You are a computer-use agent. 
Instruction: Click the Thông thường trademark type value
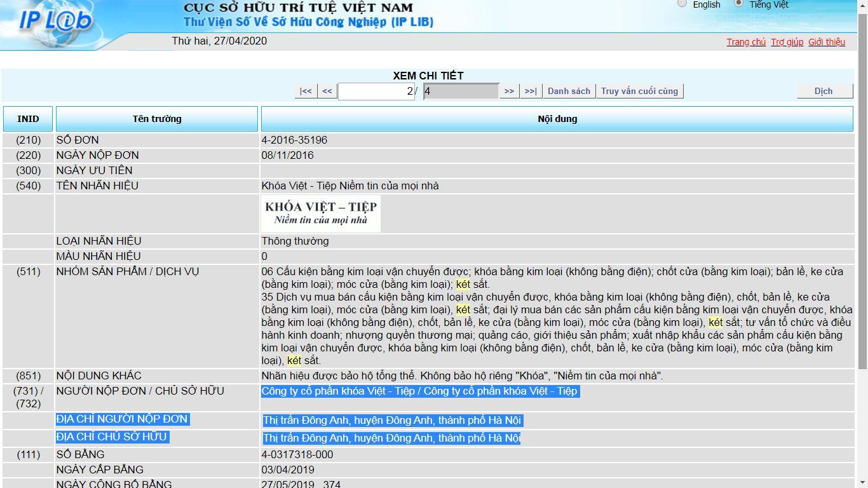tap(295, 241)
